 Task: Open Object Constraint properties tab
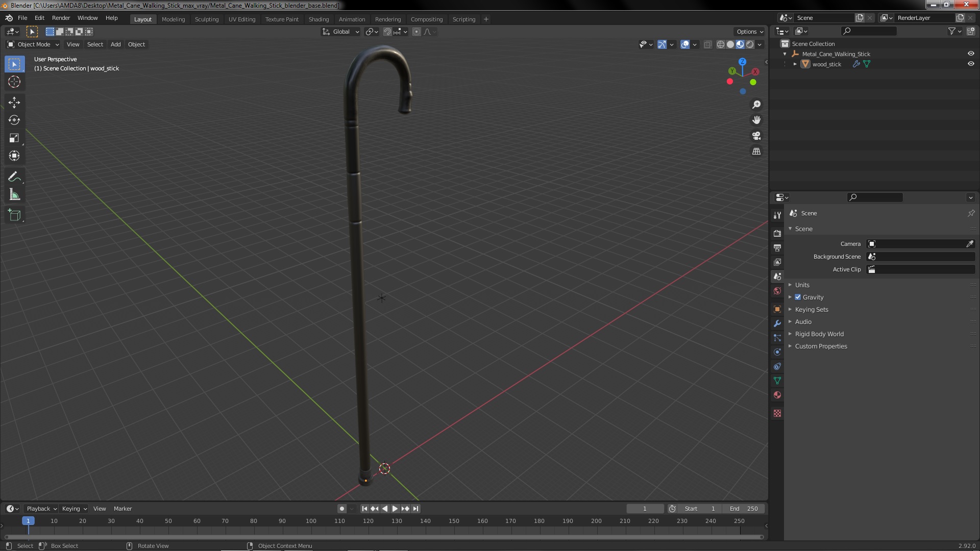click(777, 366)
